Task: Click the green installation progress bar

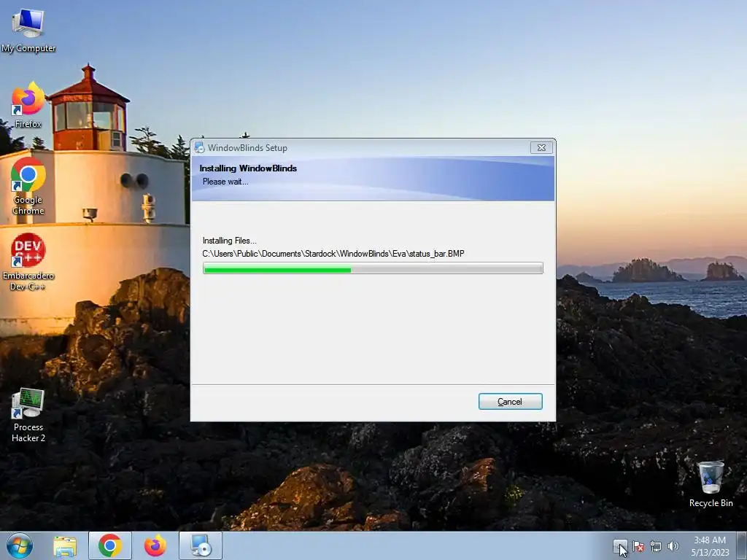Action: coord(373,268)
